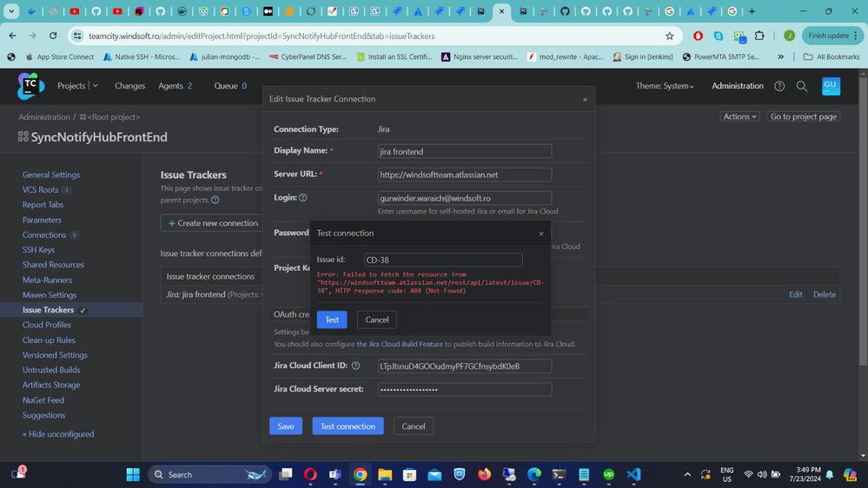Go to Administration in the header
Viewport: 868px width, 488px height.
click(x=738, y=86)
